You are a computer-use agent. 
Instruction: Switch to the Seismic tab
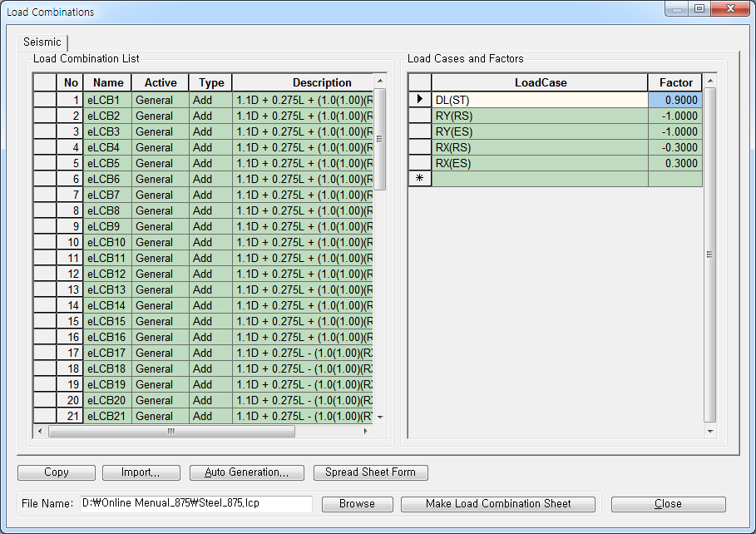point(42,42)
